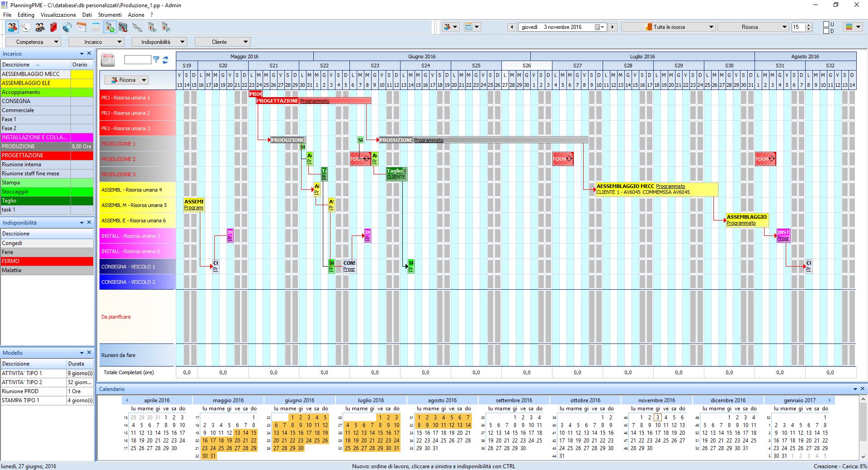Click the grid with clock toolbar icon

click(166, 27)
